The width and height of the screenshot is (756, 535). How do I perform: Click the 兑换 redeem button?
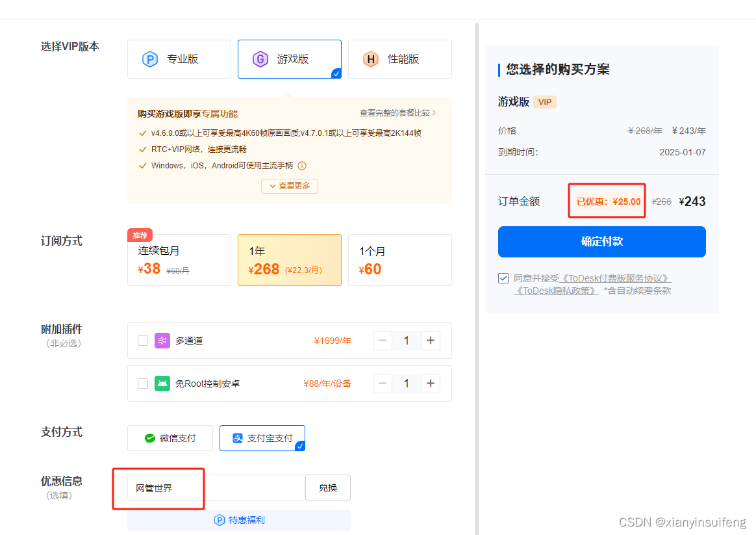click(x=328, y=488)
